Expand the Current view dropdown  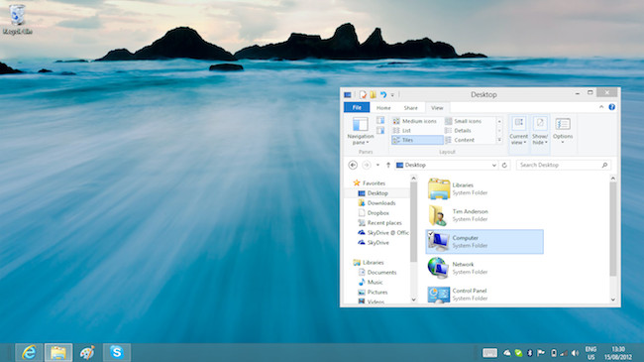(519, 131)
